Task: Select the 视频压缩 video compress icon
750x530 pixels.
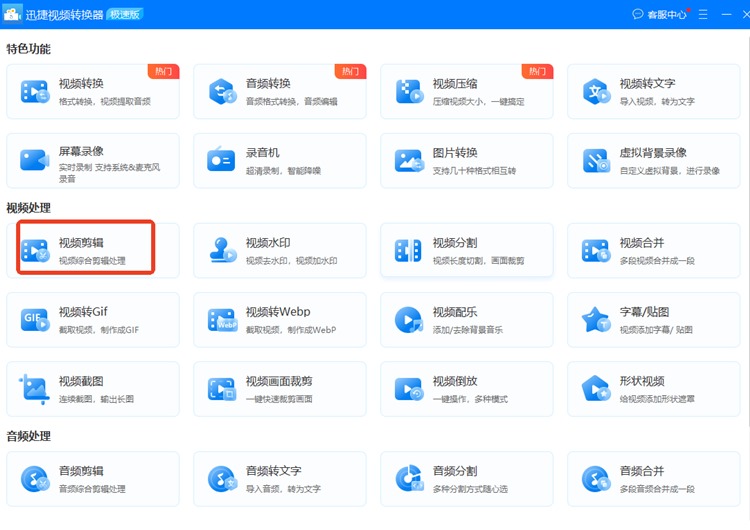Action: point(409,91)
